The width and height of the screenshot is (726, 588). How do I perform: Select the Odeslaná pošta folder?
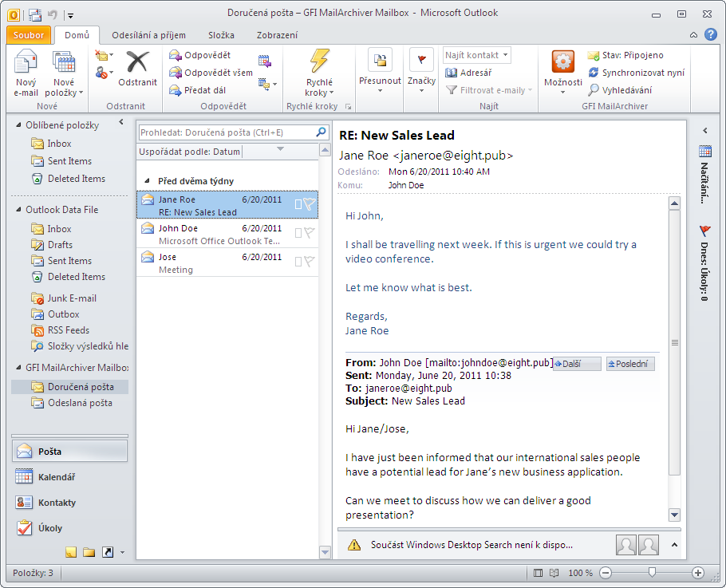[x=71, y=403]
